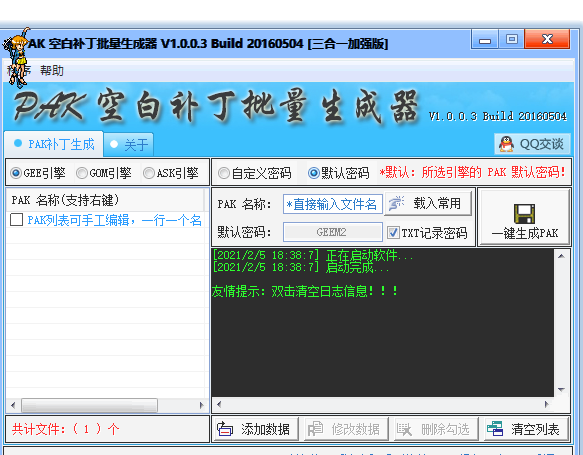Switch to the 关于 tab
Viewport: 583px width, 455px height.
coord(129,144)
